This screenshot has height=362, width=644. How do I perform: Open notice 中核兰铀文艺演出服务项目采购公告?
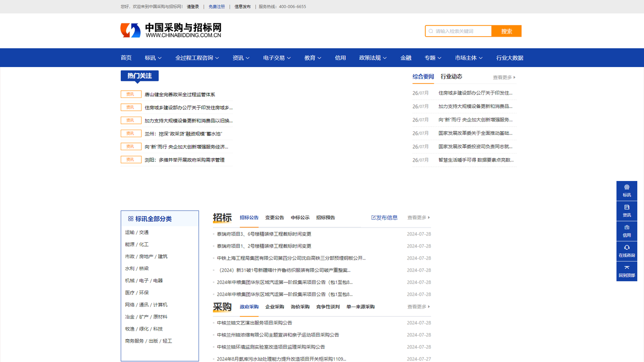pyautogui.click(x=254, y=323)
